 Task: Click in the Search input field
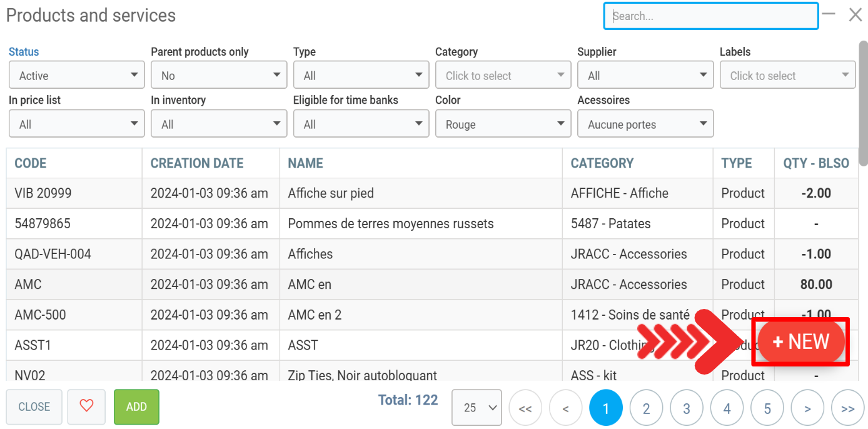pos(710,16)
